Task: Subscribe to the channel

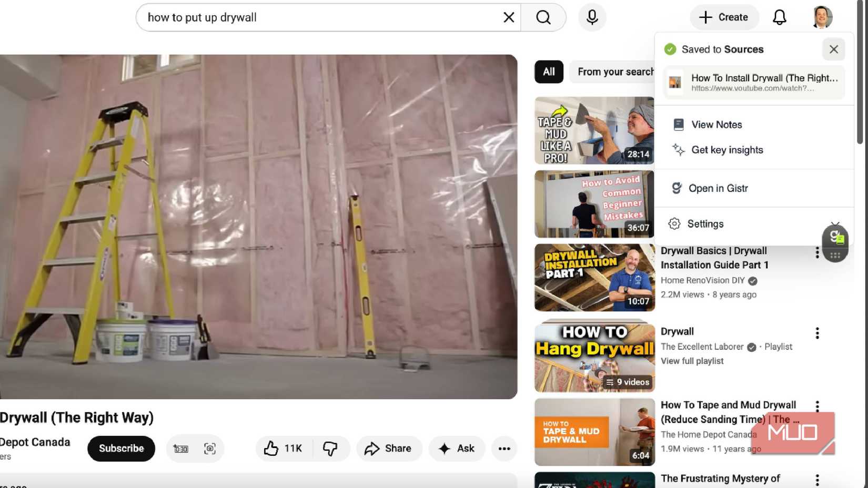Action: point(120,449)
